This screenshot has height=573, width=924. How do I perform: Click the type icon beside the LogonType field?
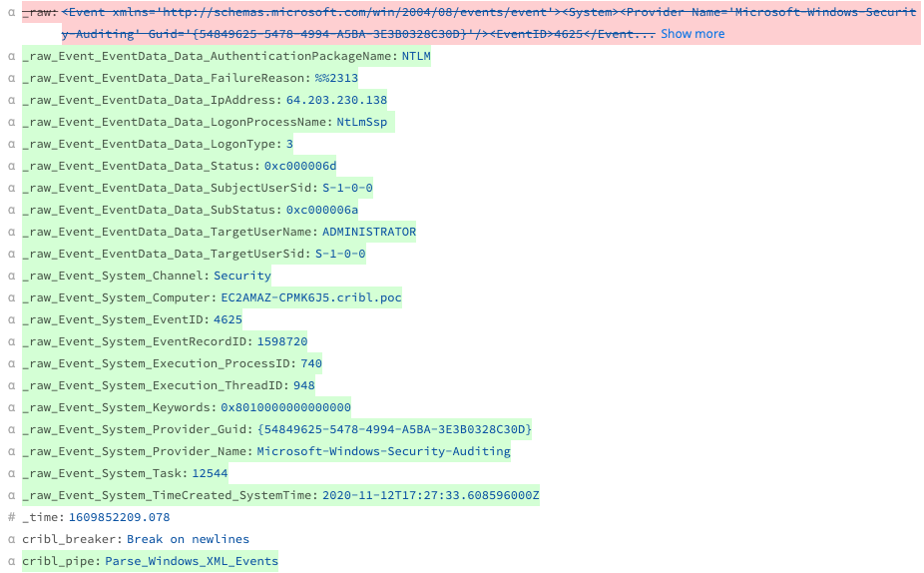(11, 144)
